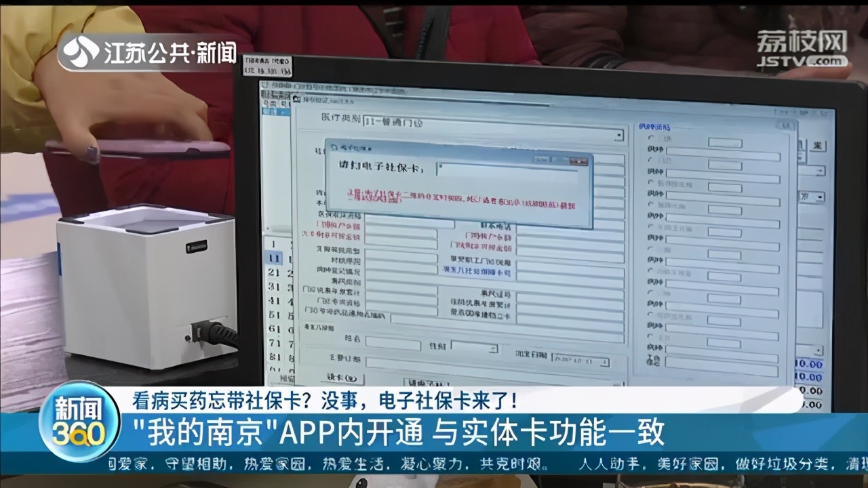The width and height of the screenshot is (868, 488).
Task: Click the 读卡 button at the bottom
Action: tap(342, 378)
